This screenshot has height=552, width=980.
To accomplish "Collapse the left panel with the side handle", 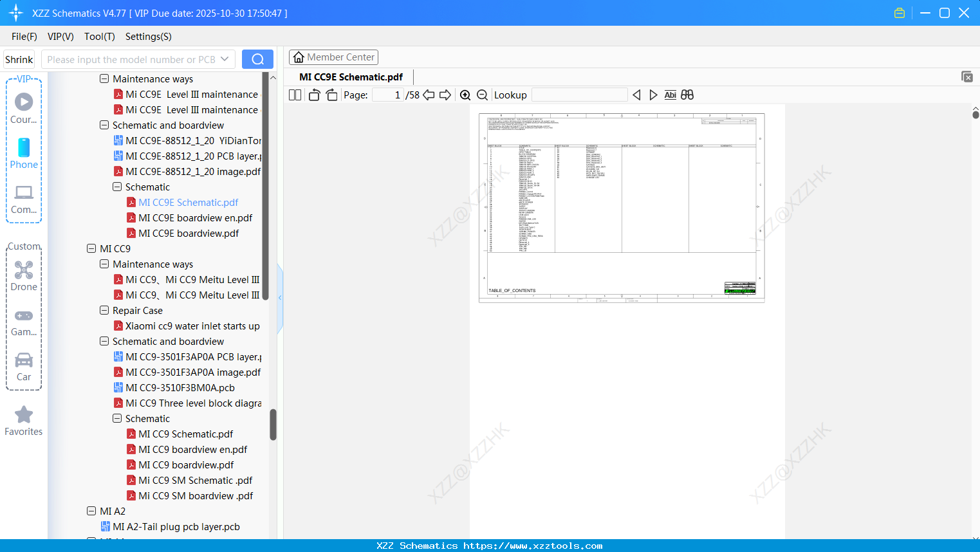I will 280,298.
